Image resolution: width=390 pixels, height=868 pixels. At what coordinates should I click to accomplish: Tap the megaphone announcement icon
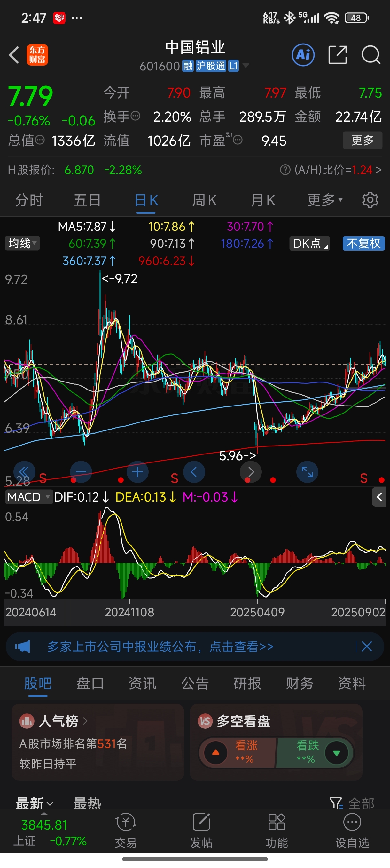click(23, 647)
